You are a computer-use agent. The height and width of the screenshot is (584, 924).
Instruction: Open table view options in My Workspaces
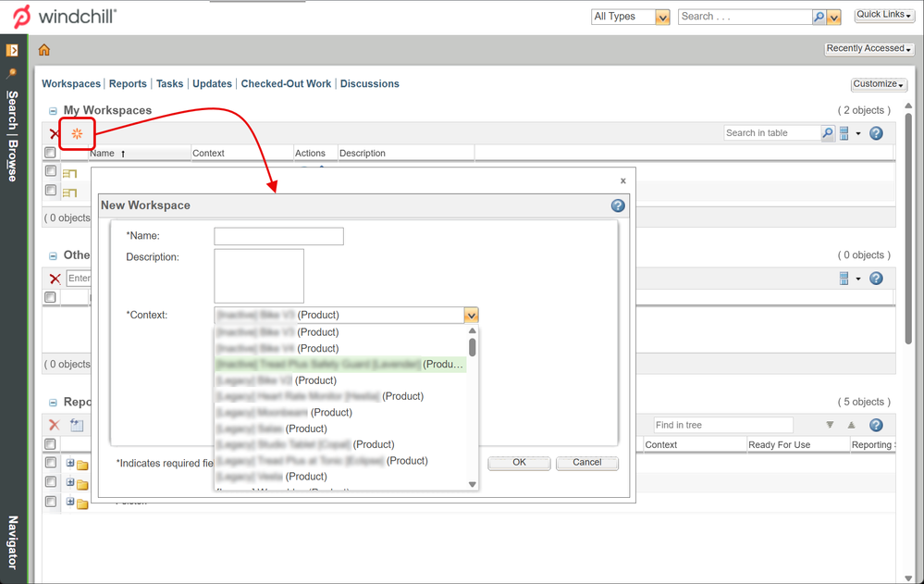coord(848,133)
